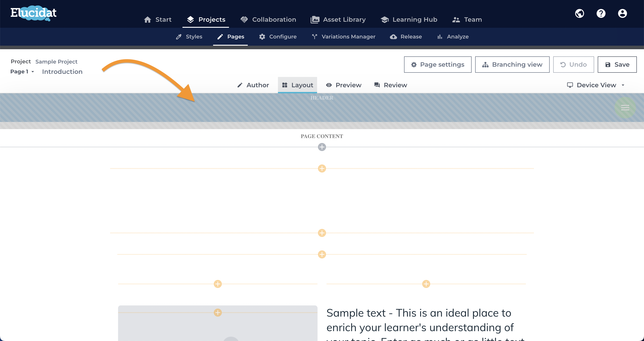Click the HEADER region label
Image resolution: width=644 pixels, height=341 pixels.
(322, 98)
